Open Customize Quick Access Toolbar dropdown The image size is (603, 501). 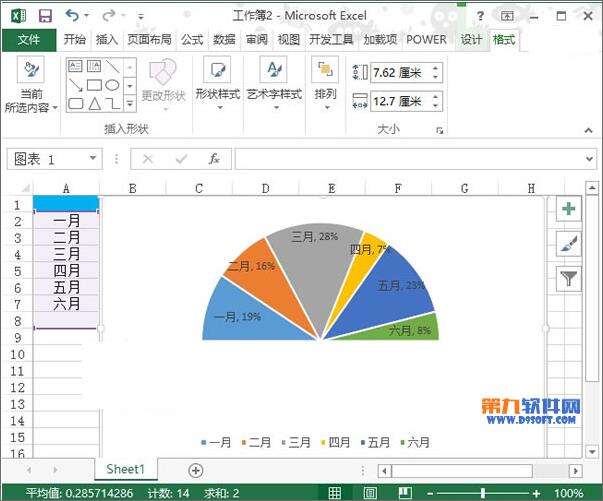141,17
